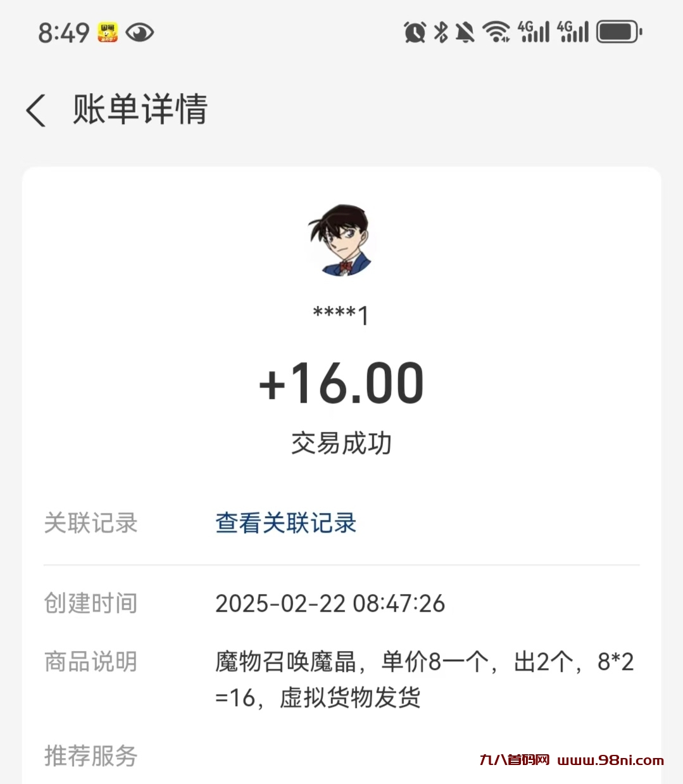Image resolution: width=683 pixels, height=784 pixels.
Task: Tap the Wi-Fi signal icon
Action: pyautogui.click(x=496, y=32)
